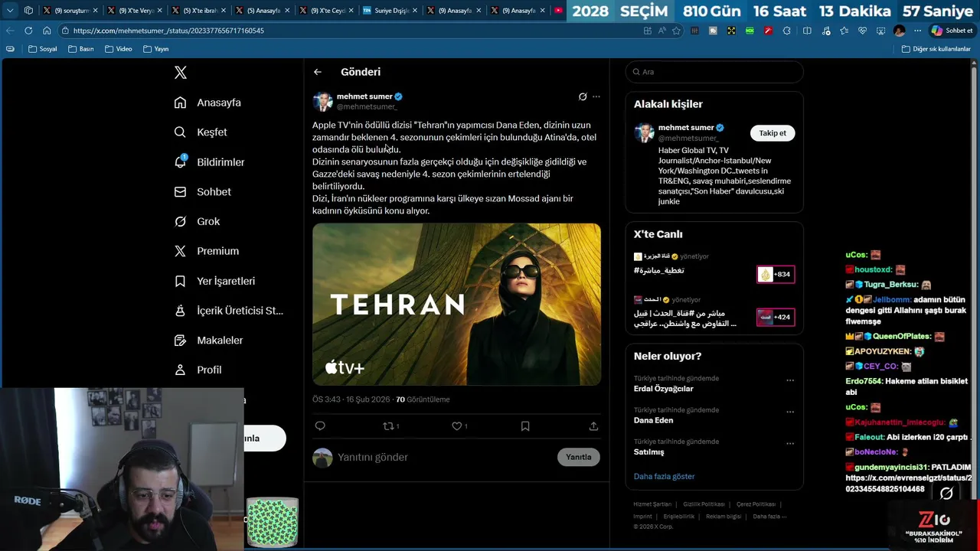Viewport: 980px width, 551px height.
Task: Open browser essentials heart icon
Action: click(862, 31)
